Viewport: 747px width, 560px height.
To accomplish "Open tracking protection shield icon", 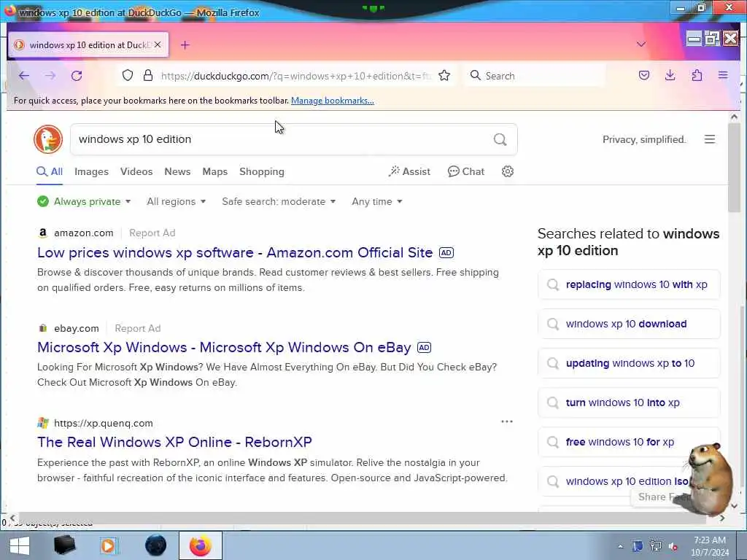I will pyautogui.click(x=127, y=75).
